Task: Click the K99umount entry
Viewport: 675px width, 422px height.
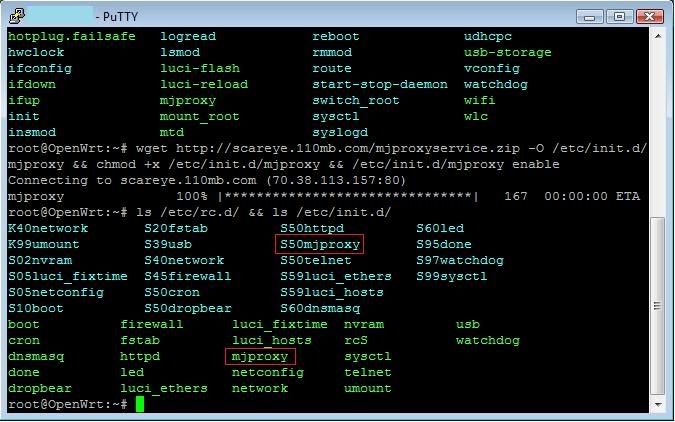Action: (43, 244)
